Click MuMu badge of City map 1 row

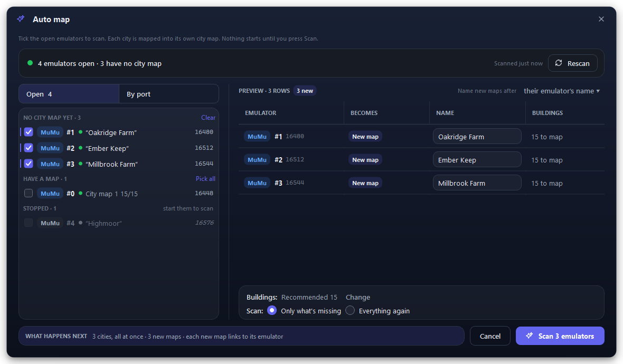coord(50,193)
